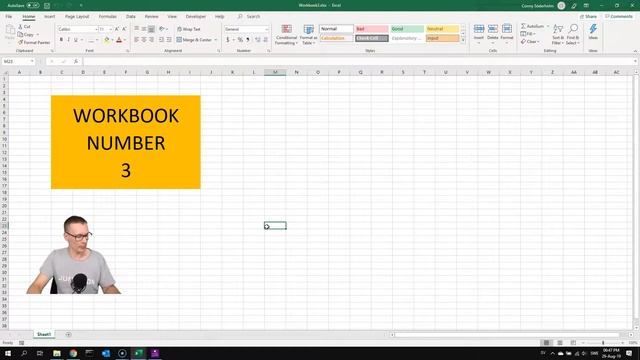640x360 pixels.
Task: Decrease the indent
Action: tap(162, 40)
